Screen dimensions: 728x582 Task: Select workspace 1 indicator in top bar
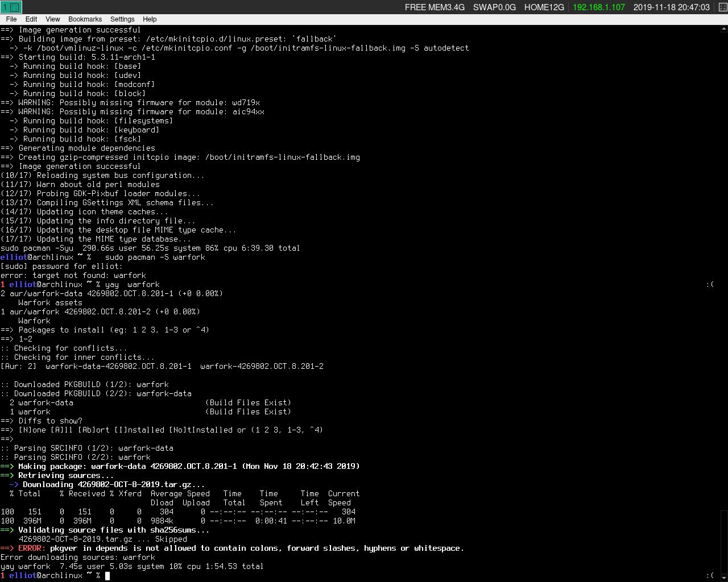click(11, 7)
